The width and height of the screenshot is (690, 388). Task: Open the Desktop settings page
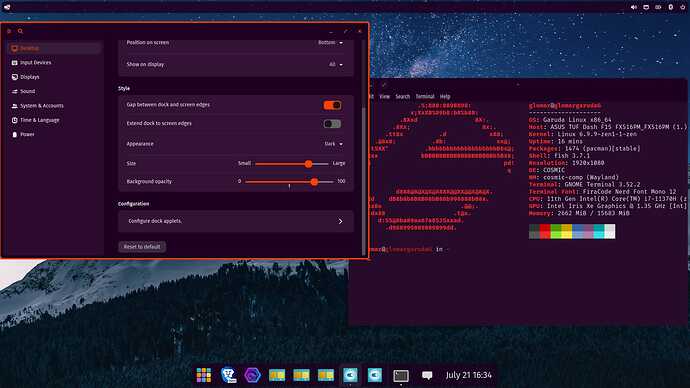click(55, 48)
